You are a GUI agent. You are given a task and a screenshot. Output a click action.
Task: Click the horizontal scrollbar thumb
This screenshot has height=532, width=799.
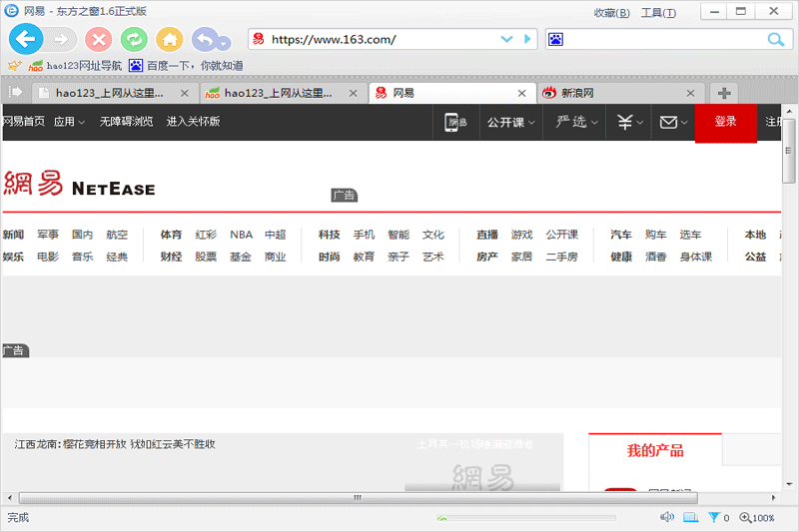click(359, 498)
